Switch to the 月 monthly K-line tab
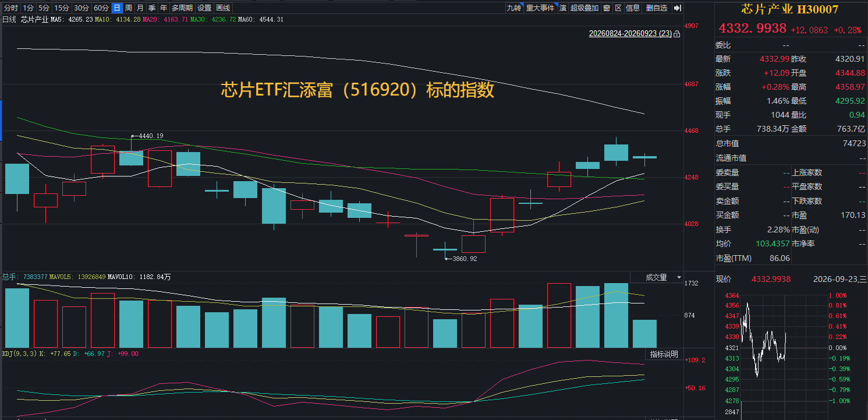Image resolution: width=868 pixels, height=420 pixels. (140, 8)
